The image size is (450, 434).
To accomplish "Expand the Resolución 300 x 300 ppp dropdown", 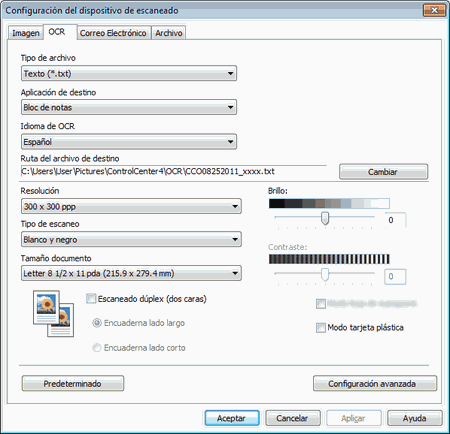I will point(131,206).
